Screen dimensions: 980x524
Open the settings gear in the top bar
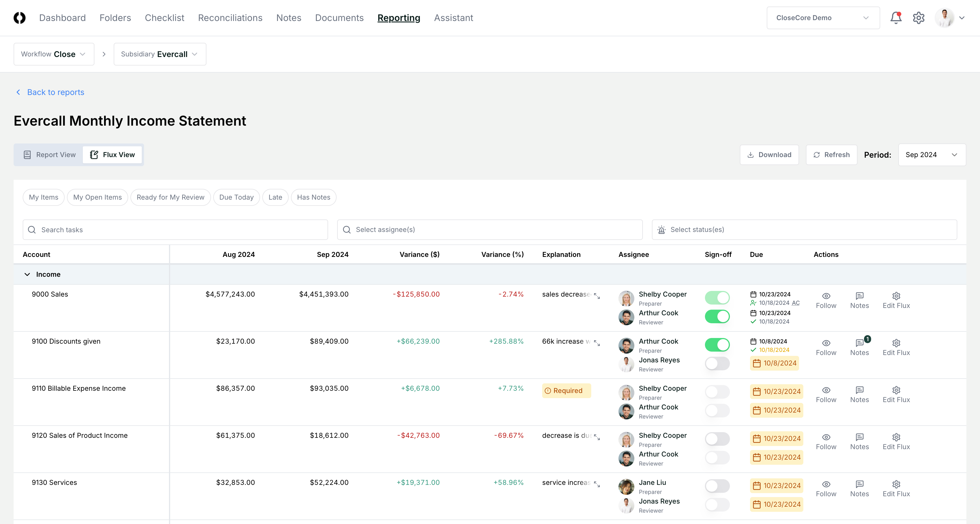pyautogui.click(x=918, y=18)
